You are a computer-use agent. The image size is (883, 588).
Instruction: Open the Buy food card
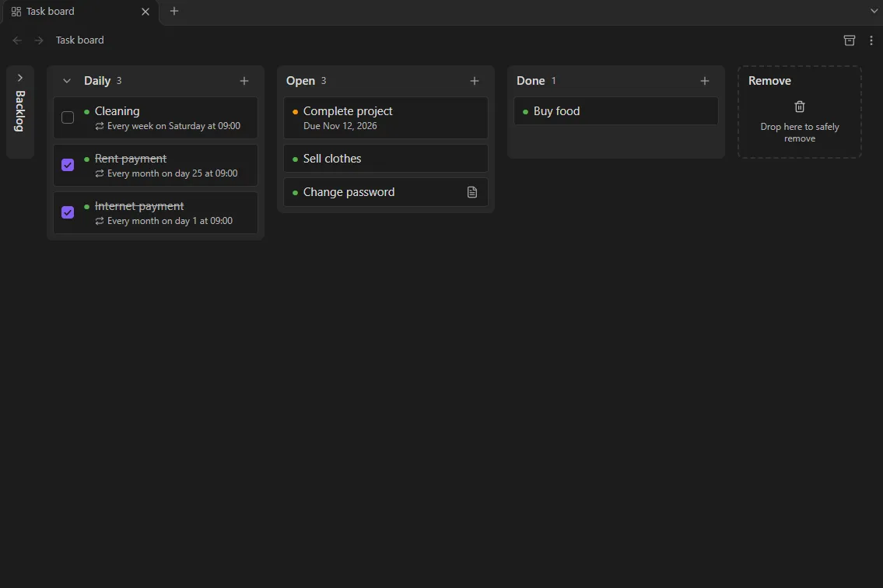pyautogui.click(x=616, y=111)
